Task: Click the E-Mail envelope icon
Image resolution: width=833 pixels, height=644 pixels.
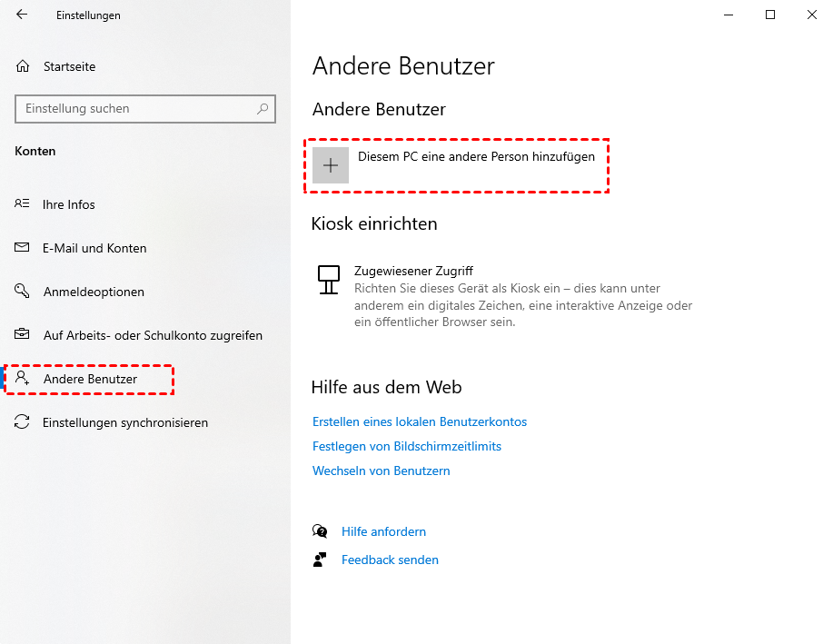Action: pos(23,248)
